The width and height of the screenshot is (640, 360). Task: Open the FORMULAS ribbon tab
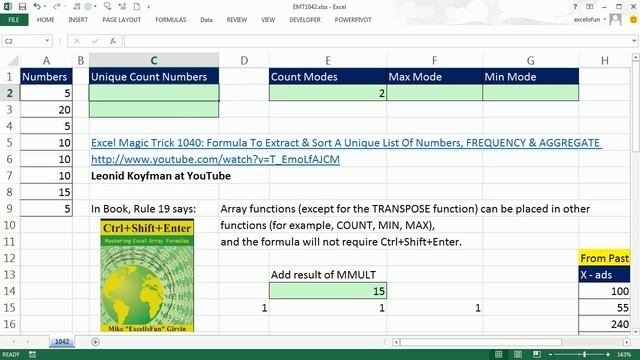tap(171, 20)
